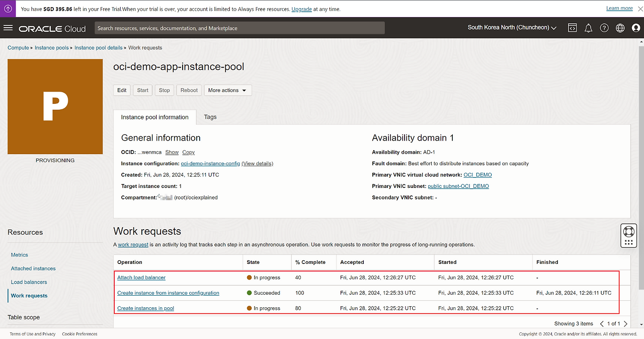Go to previous page of work requests
The width and height of the screenshot is (644, 339).
pyautogui.click(x=602, y=323)
